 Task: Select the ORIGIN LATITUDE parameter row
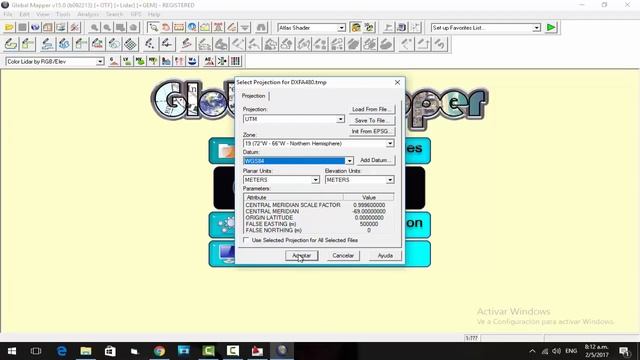coord(319,218)
